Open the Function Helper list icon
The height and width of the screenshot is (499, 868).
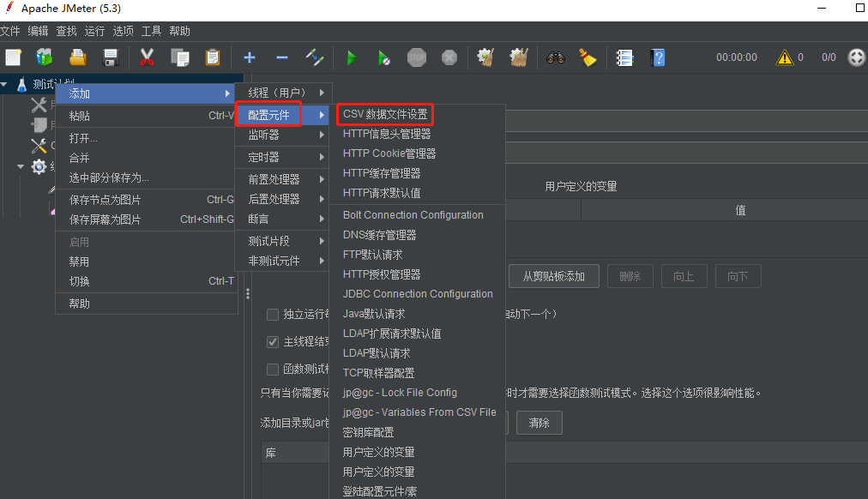(x=624, y=57)
